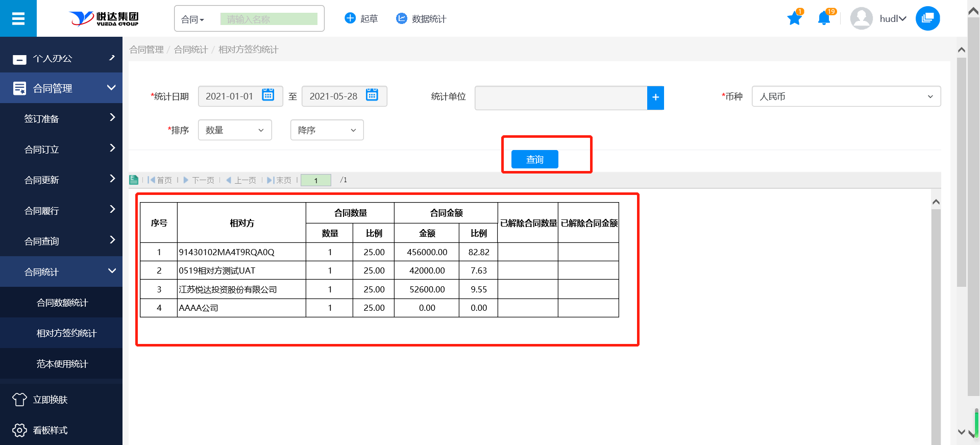Click the export report icon in pagination bar

[134, 180]
